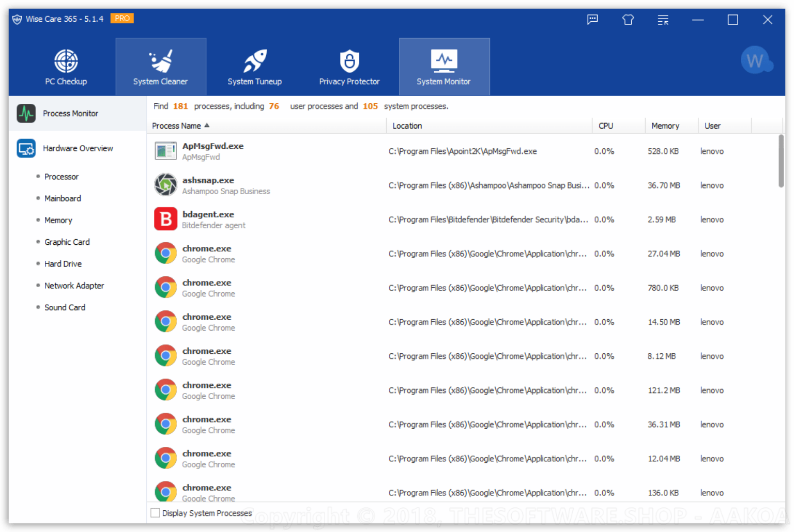Click Chrome icon in the 136.0 KB row
Screen dimensions: 794x532
click(x=165, y=491)
